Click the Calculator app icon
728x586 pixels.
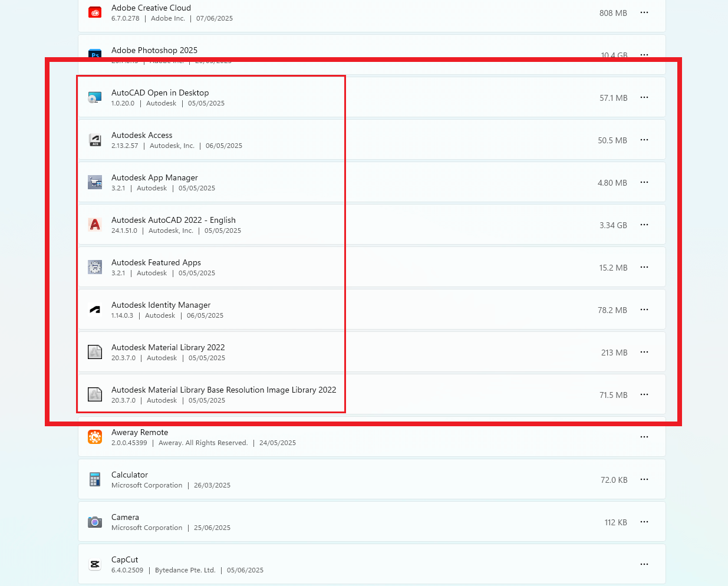[x=95, y=479]
